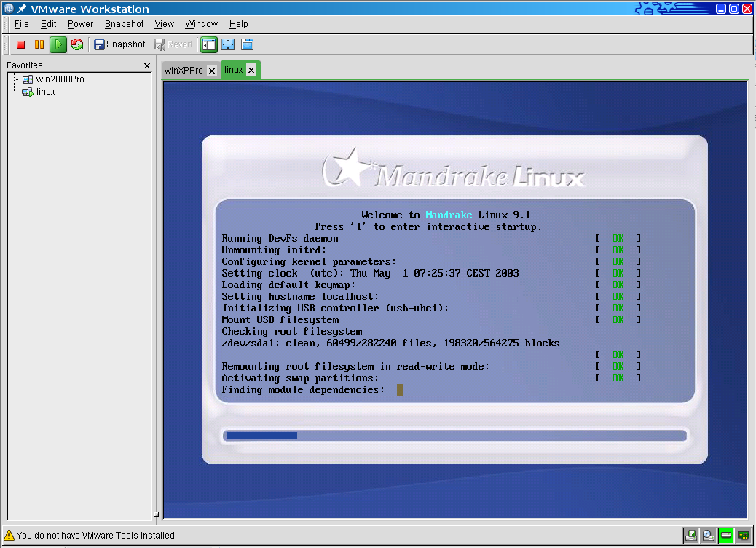The height and width of the screenshot is (548, 756).
Task: Reset the virtual machine with restart icon
Action: pyautogui.click(x=77, y=45)
